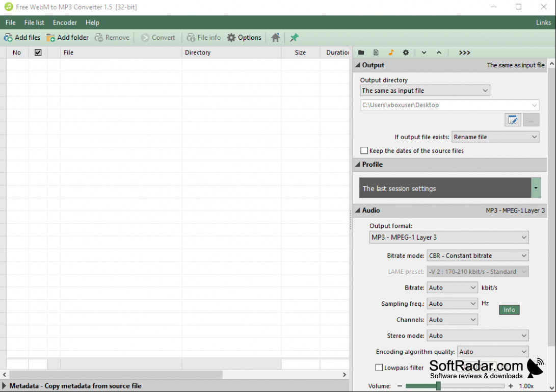Click the browse "..." button for output directory
Image resolution: width=556 pixels, height=392 pixels.
tap(531, 120)
